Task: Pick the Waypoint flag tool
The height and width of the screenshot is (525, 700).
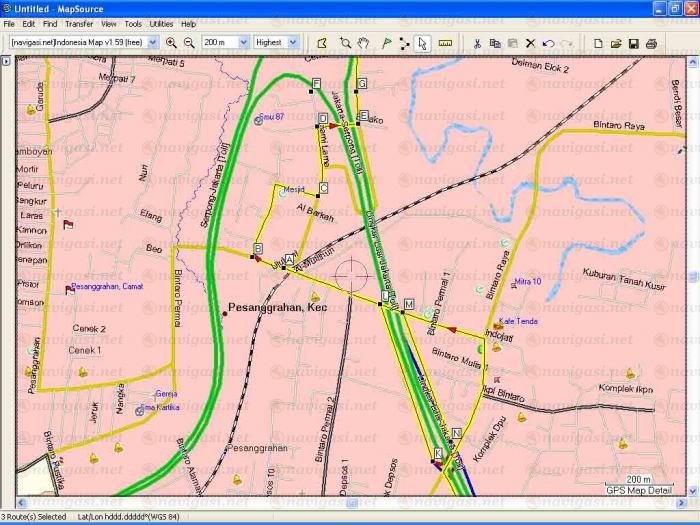Action: click(x=386, y=43)
